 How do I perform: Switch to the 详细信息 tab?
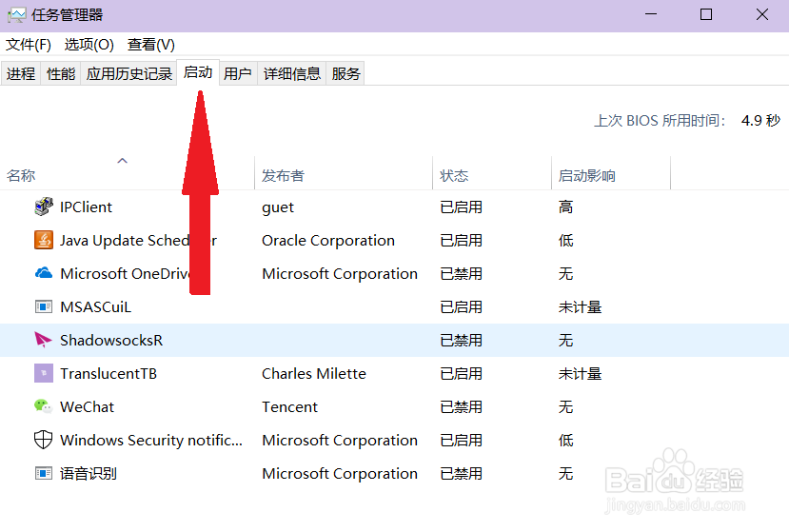point(292,73)
